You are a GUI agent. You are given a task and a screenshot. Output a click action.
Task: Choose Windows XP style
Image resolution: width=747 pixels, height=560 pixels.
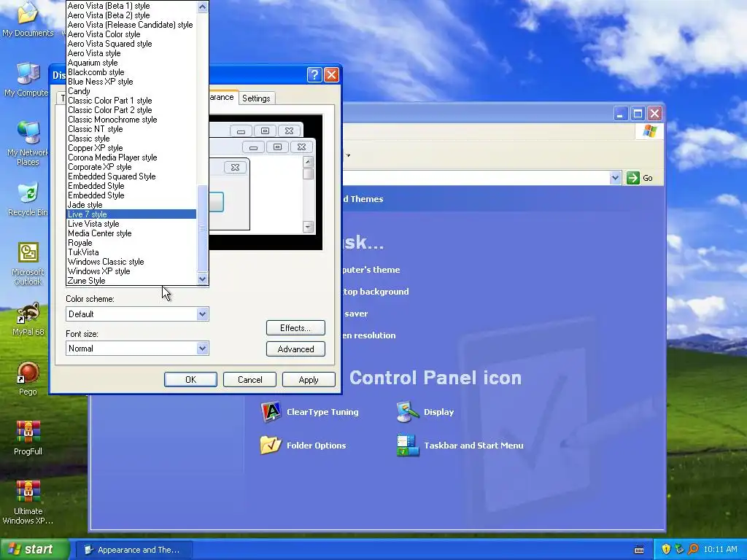pyautogui.click(x=131, y=271)
